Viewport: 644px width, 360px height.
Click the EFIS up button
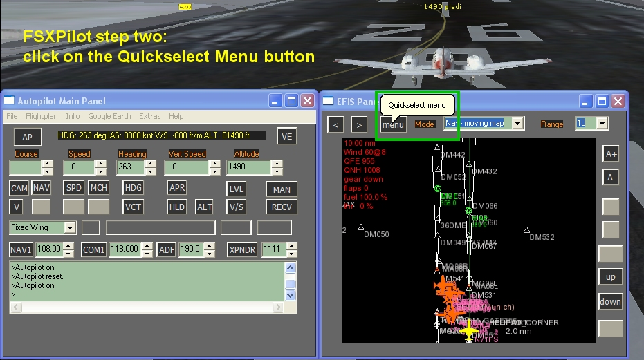pos(610,277)
